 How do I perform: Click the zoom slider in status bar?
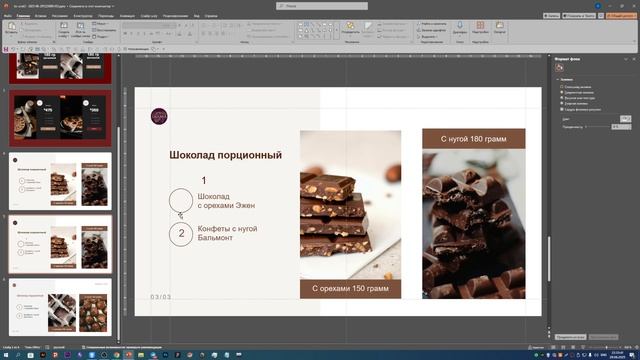(x=606, y=347)
